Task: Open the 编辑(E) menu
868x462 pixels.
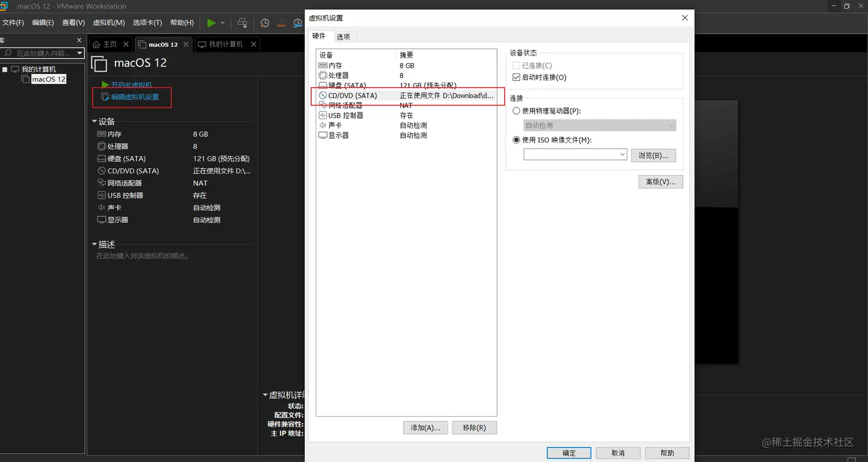Action: point(43,23)
